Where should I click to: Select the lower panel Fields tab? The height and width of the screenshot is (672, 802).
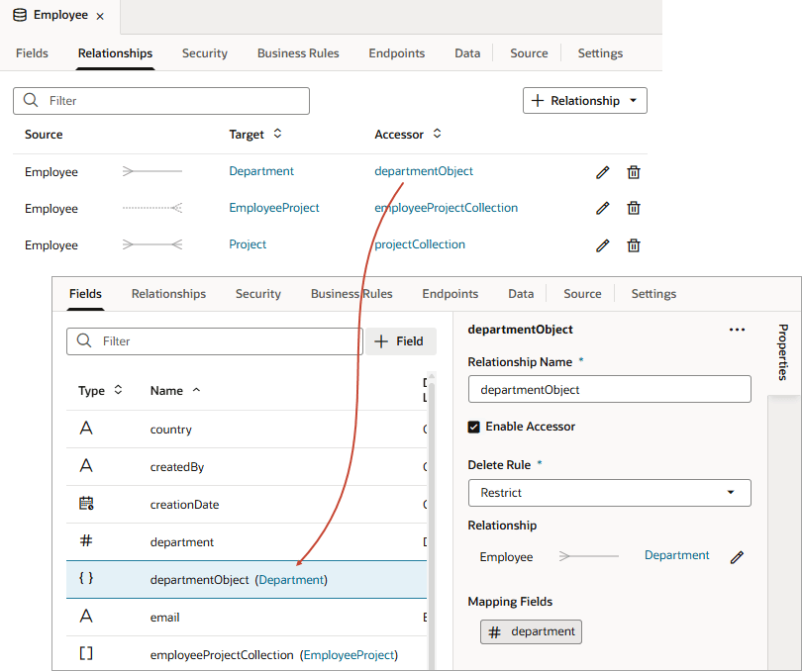[x=85, y=294]
